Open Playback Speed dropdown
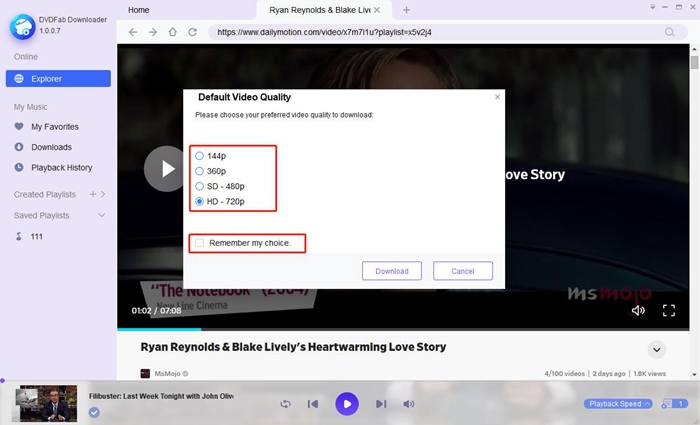700x425 pixels. (618, 404)
